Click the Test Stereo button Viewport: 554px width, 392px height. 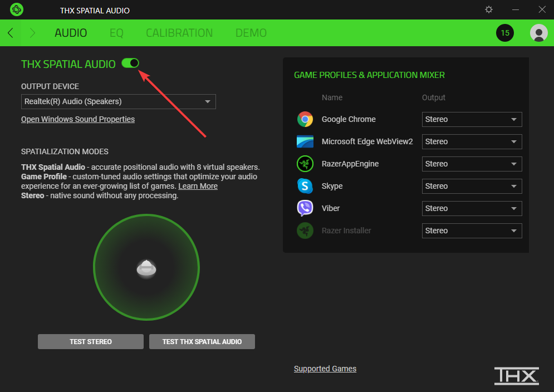tap(90, 342)
